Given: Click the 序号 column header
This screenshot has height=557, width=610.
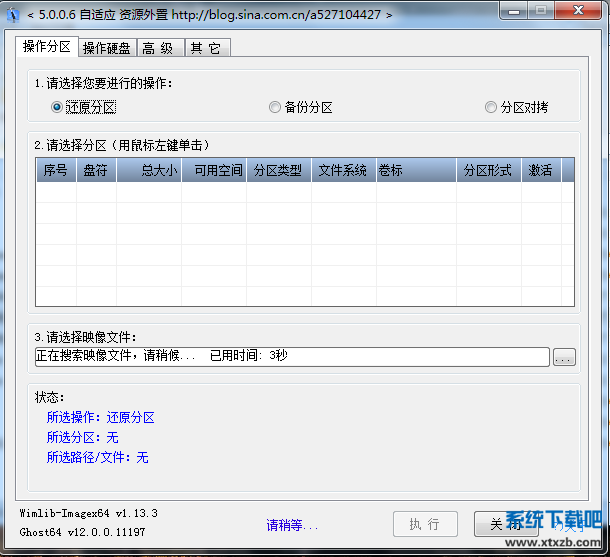Looking at the screenshot, I should click(56, 170).
